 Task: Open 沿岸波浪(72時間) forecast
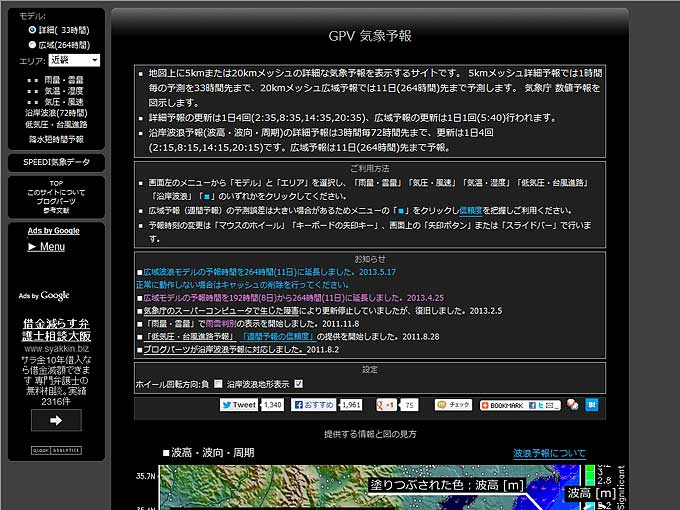point(56,113)
